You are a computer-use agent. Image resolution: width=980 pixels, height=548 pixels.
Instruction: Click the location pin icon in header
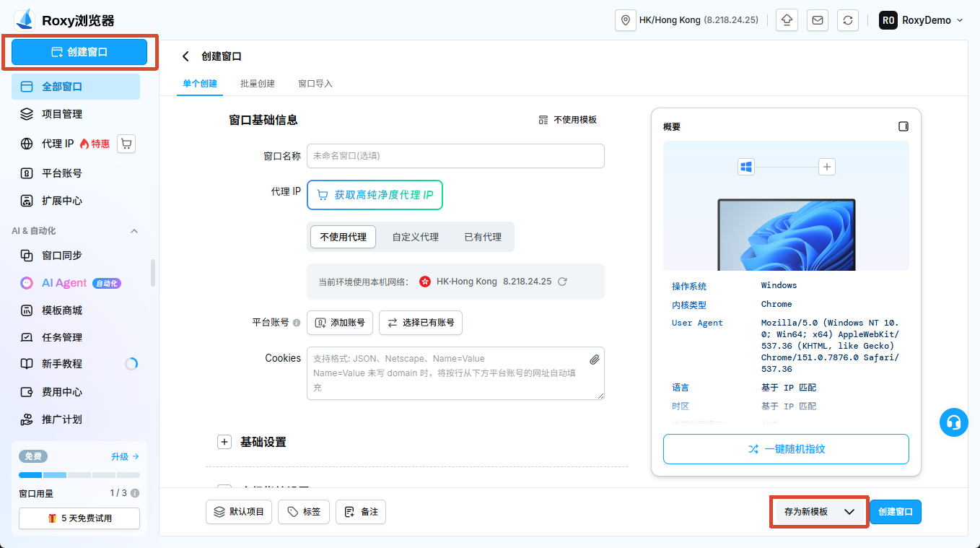tap(625, 20)
